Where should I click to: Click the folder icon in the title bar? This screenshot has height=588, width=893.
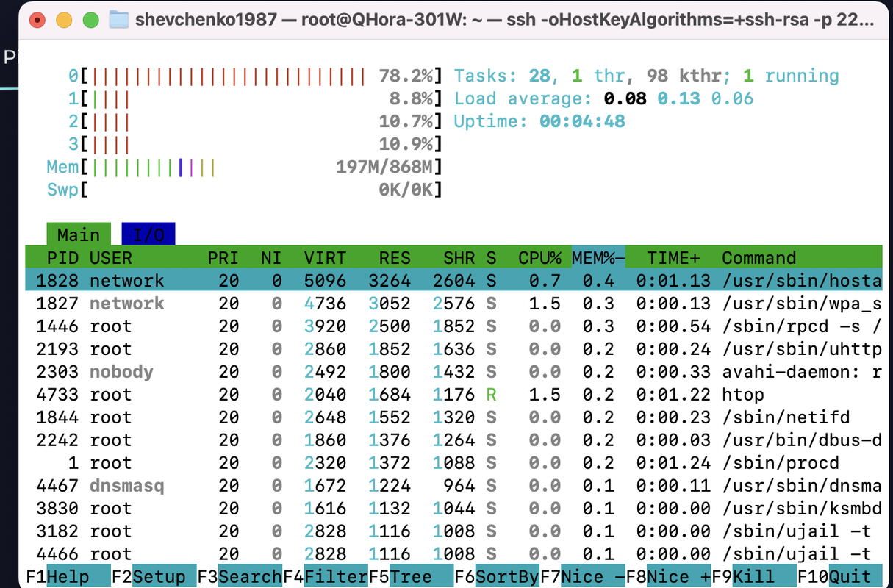(x=119, y=19)
